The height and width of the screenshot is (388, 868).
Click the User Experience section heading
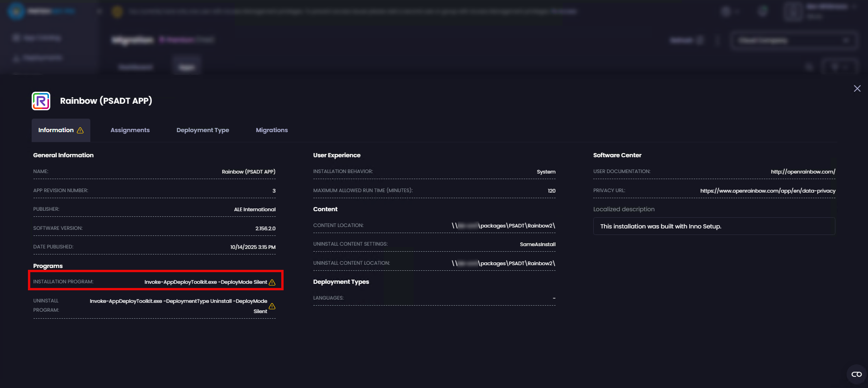[337, 155]
